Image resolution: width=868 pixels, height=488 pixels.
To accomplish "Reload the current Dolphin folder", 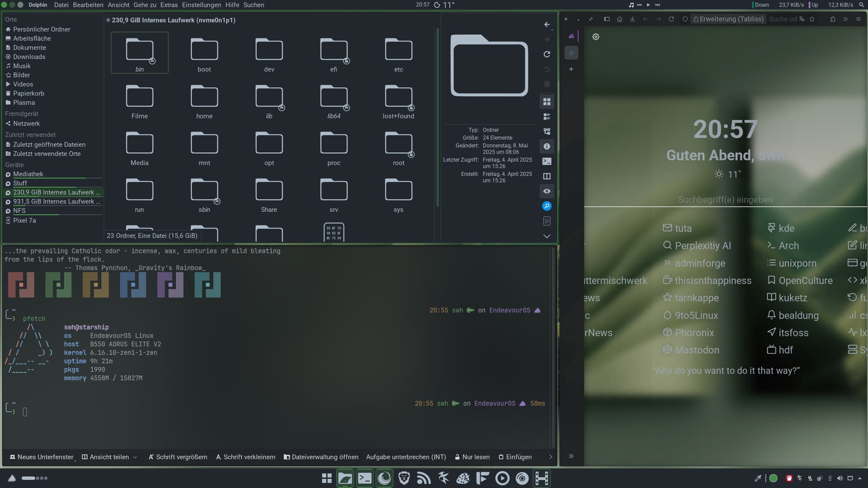I will coord(547,54).
